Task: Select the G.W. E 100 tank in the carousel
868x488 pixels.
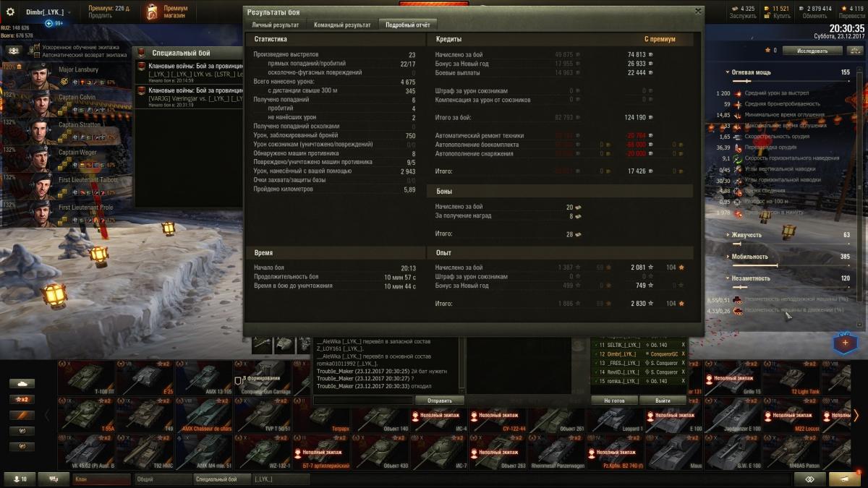Action: pyautogui.click(x=733, y=453)
